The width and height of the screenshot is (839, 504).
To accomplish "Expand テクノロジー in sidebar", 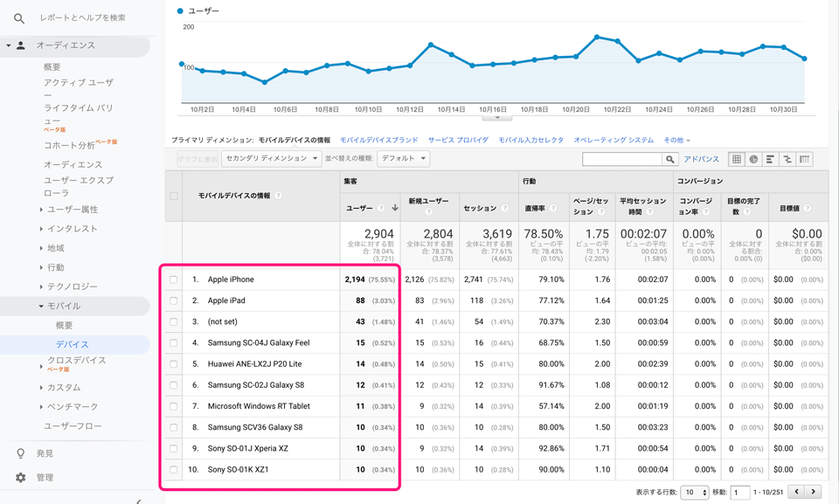I will 73,287.
